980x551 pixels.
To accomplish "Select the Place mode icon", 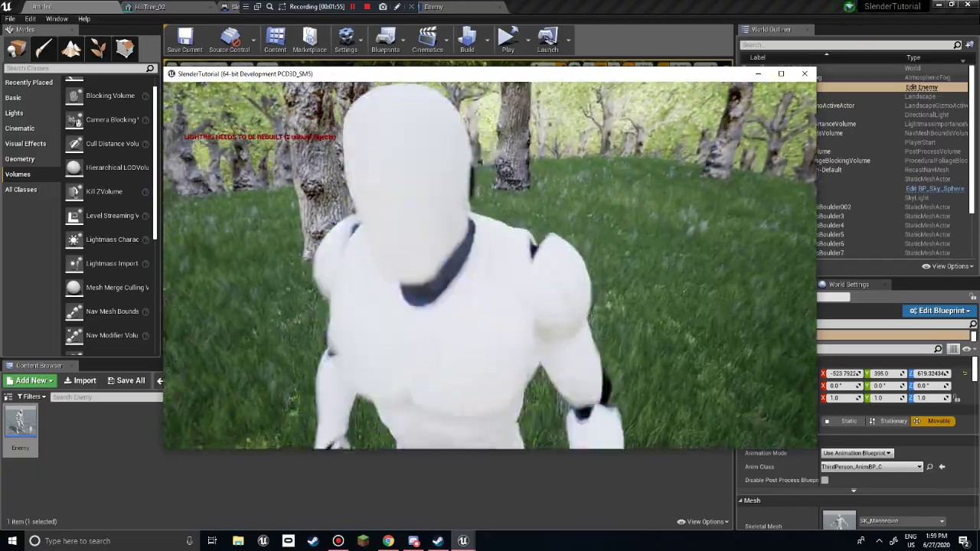I will pyautogui.click(x=16, y=49).
